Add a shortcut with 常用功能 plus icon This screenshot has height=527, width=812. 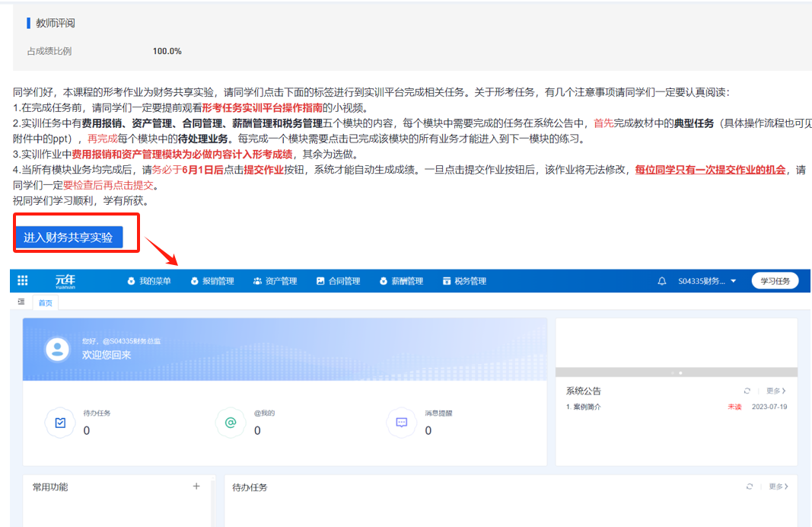click(x=196, y=486)
